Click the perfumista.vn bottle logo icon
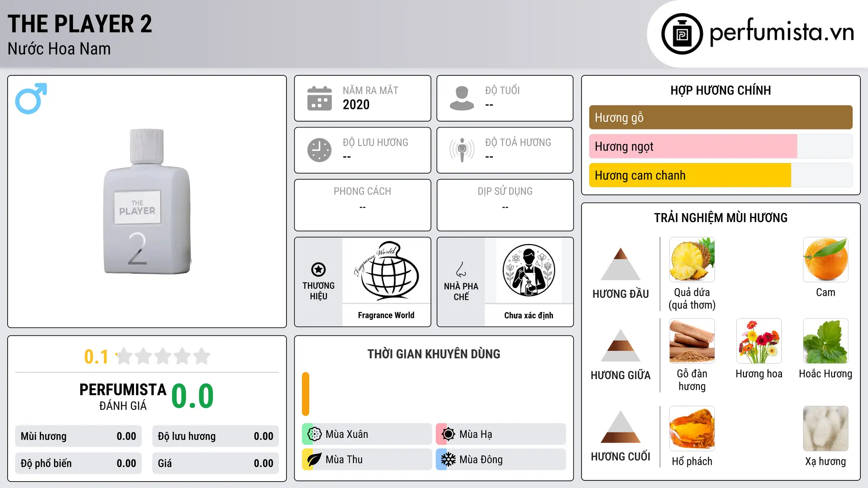The height and width of the screenshot is (488, 868). pyautogui.click(x=682, y=34)
